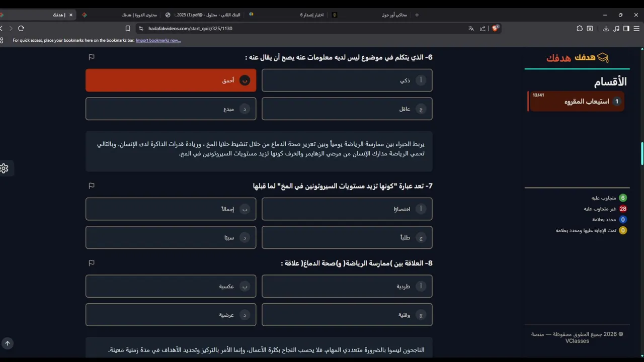This screenshot has height=362, width=644.
Task: Click the page's vertical scrollbar thumb
Action: (642, 153)
